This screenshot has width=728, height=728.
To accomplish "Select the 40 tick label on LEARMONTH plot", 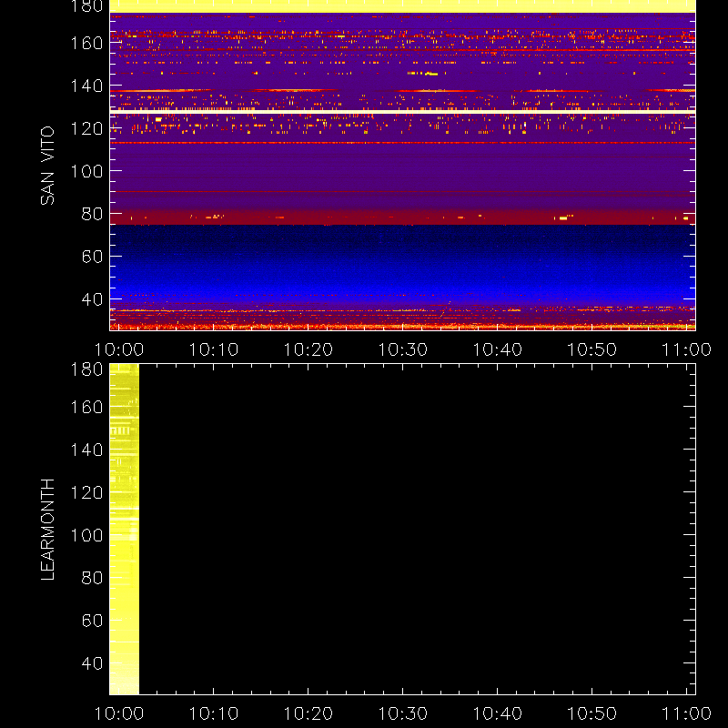I will click(92, 663).
